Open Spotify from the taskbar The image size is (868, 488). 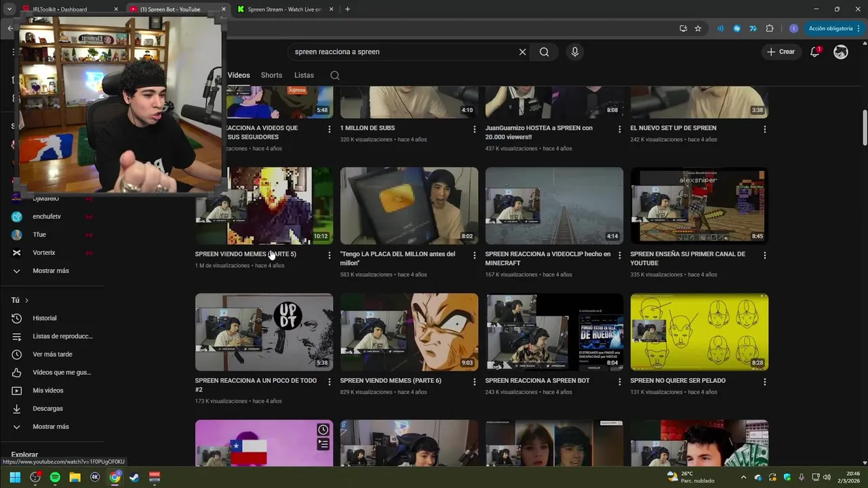55,477
